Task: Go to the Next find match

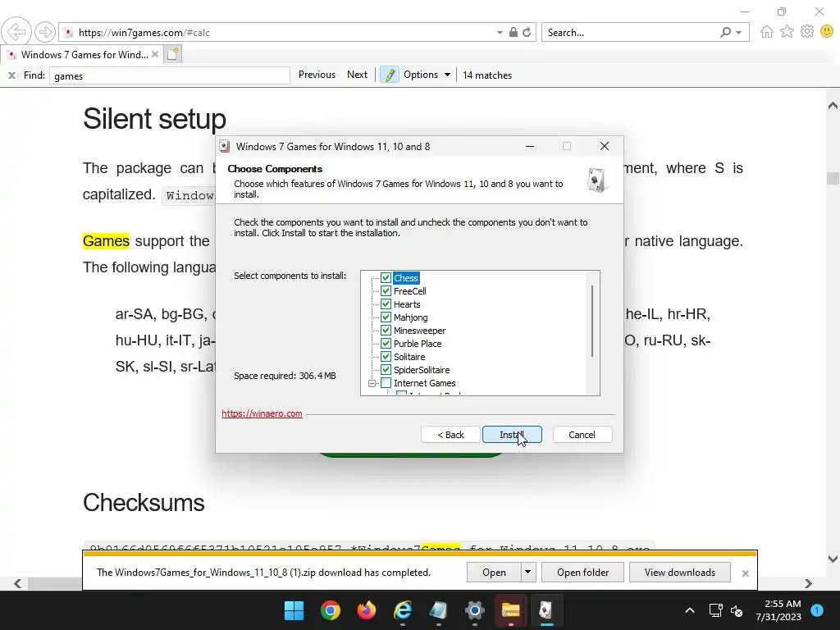Action: [358, 75]
